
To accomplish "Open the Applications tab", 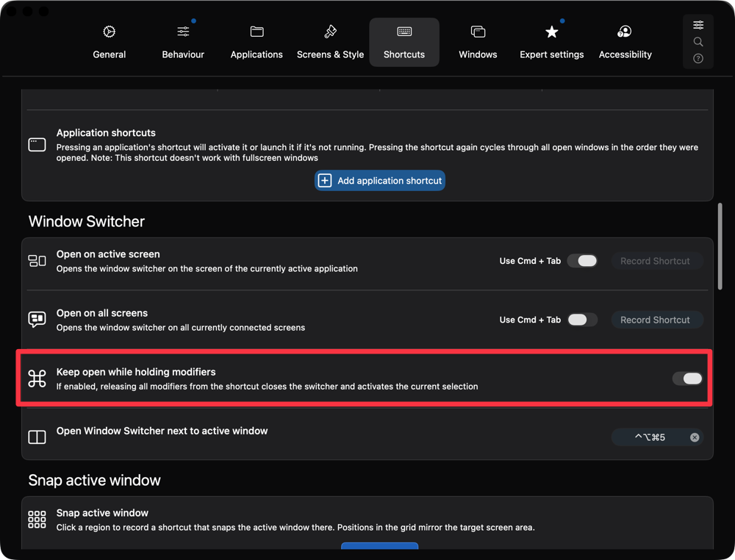I will [257, 42].
